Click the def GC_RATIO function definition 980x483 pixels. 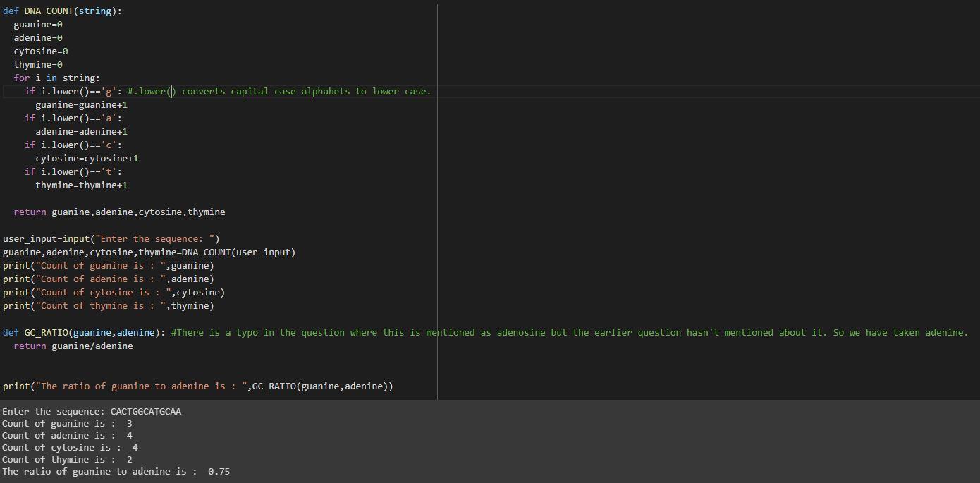tap(84, 333)
